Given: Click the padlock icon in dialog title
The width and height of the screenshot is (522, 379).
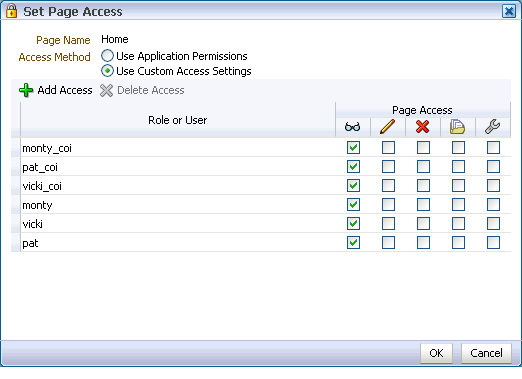Looking at the screenshot, I should point(11,11).
